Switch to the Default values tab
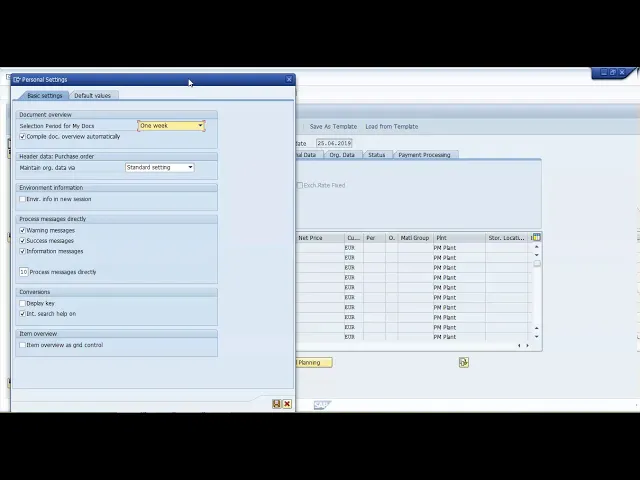The image size is (640, 480). tap(93, 96)
